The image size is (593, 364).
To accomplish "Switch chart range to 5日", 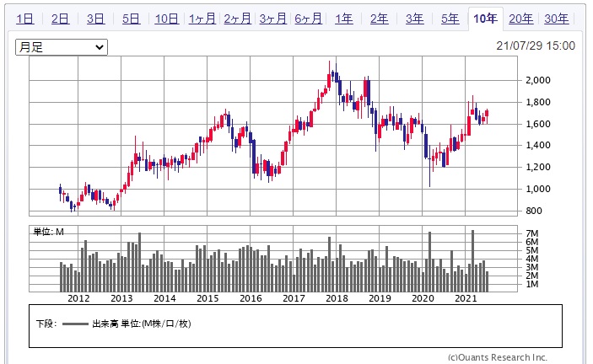I will (132, 19).
